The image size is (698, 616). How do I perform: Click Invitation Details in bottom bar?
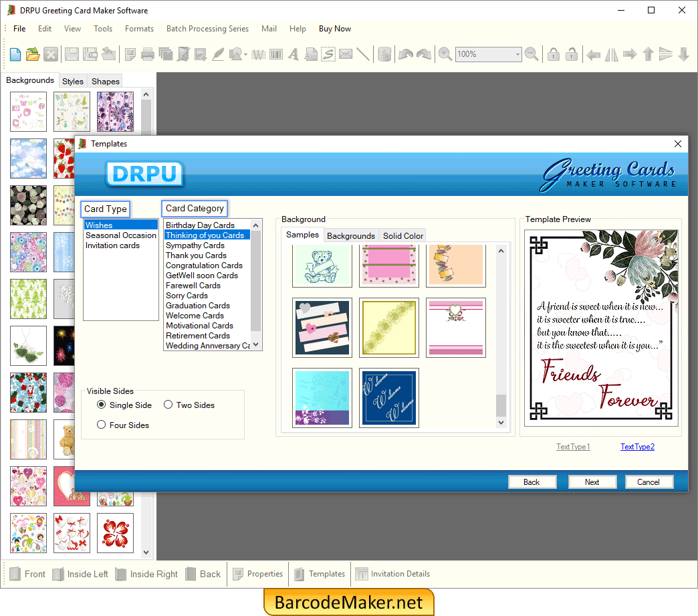click(x=392, y=574)
